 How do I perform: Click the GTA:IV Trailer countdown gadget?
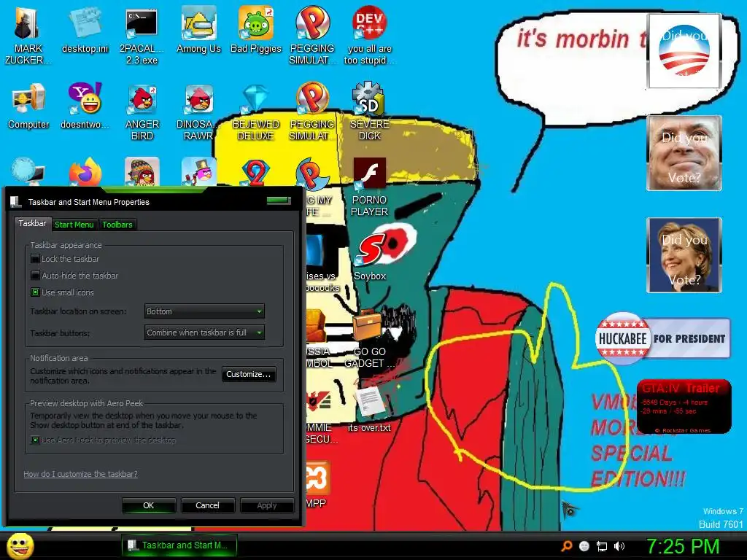tap(684, 407)
